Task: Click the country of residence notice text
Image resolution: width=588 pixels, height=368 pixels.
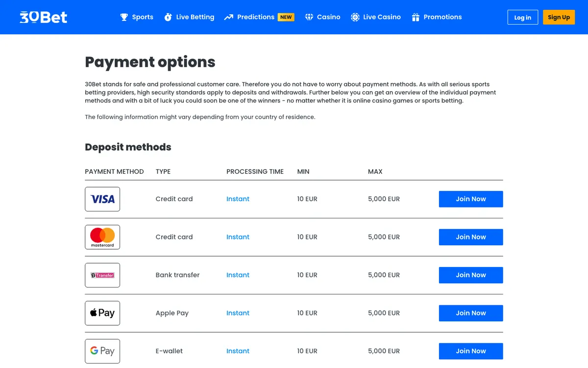Action: point(200,117)
